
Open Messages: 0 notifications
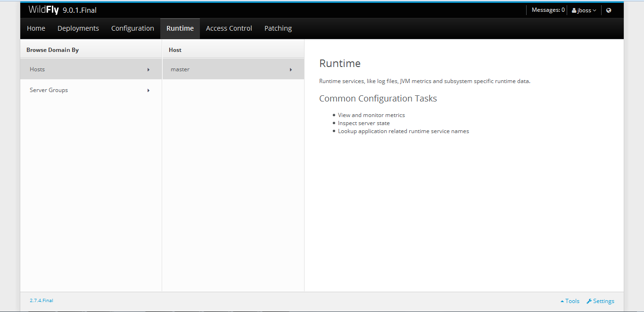(x=548, y=10)
